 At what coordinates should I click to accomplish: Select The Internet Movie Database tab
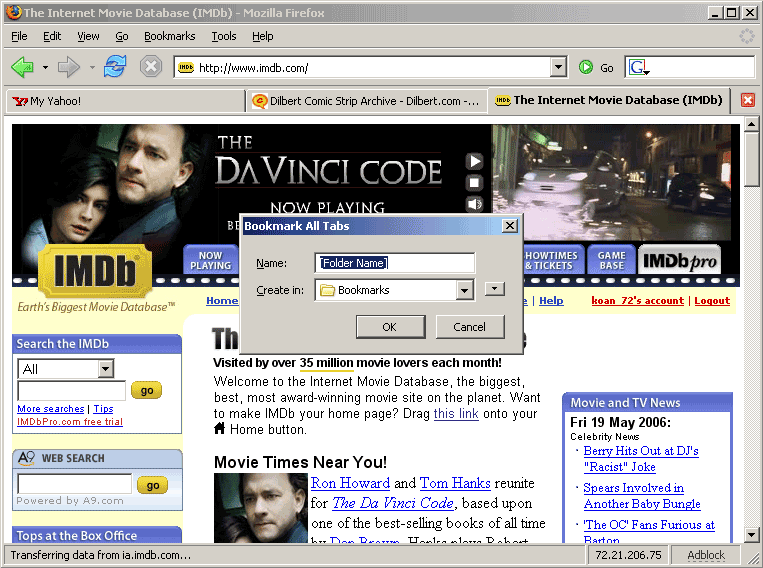608,100
